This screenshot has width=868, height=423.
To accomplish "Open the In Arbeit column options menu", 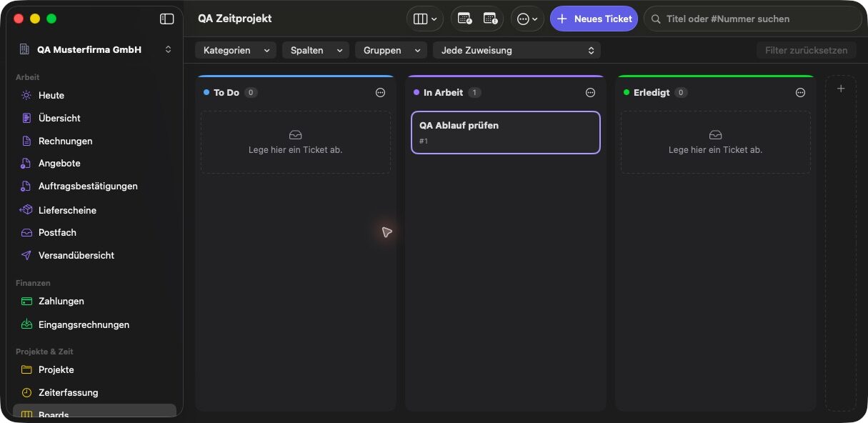I will click(590, 92).
